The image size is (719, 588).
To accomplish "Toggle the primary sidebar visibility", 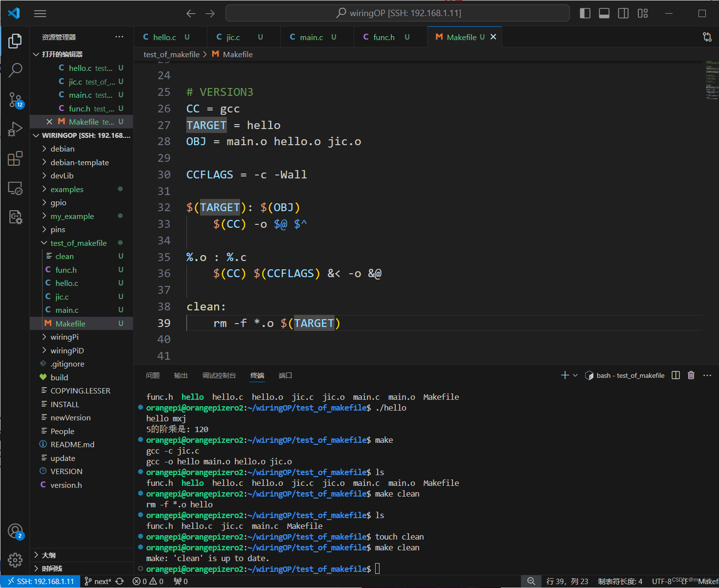I will (x=585, y=13).
